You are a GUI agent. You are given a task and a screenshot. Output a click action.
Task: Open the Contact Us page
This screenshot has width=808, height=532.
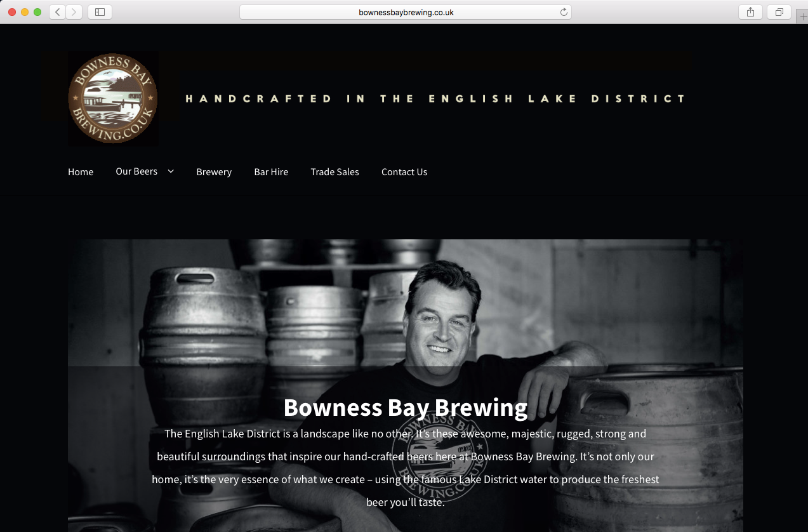[404, 172]
